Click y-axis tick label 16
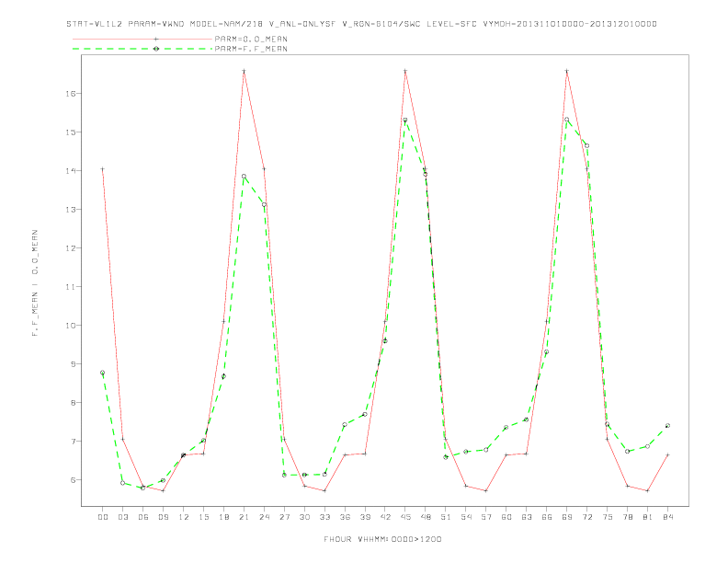Screen dimensions: 728x563 click(70, 93)
